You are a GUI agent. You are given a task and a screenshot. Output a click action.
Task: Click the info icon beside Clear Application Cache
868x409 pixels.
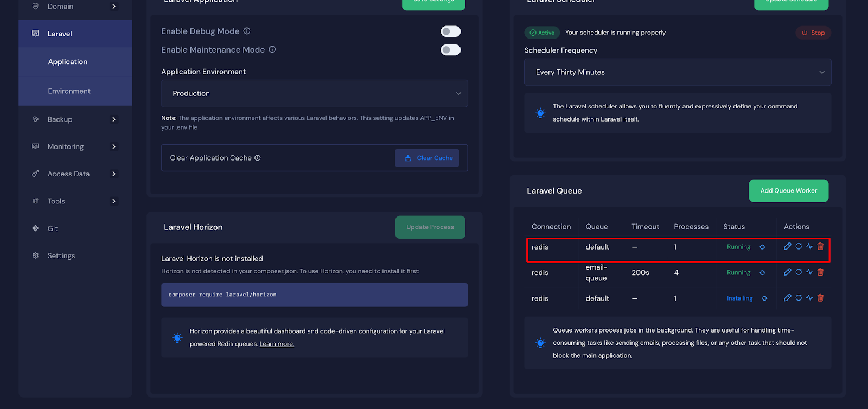coord(258,158)
